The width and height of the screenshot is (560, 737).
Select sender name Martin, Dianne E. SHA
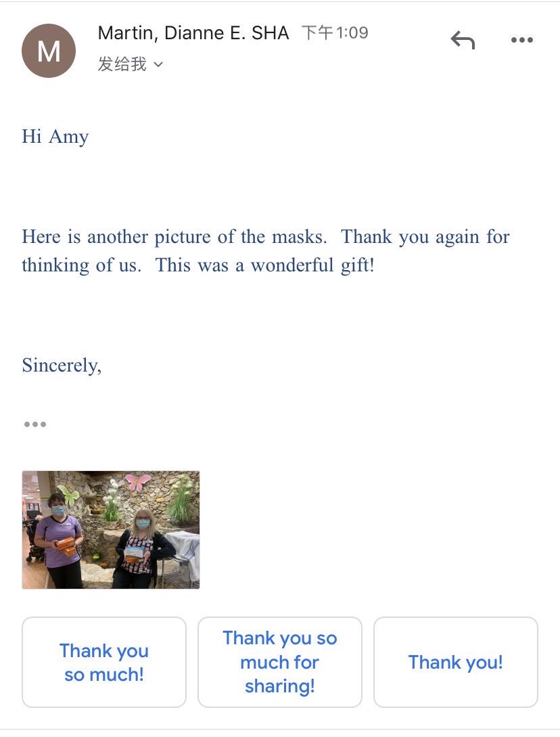193,32
